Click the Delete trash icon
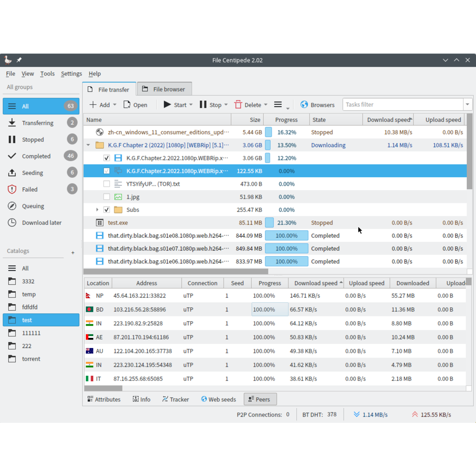The height and width of the screenshot is (476, 476). 238,105
